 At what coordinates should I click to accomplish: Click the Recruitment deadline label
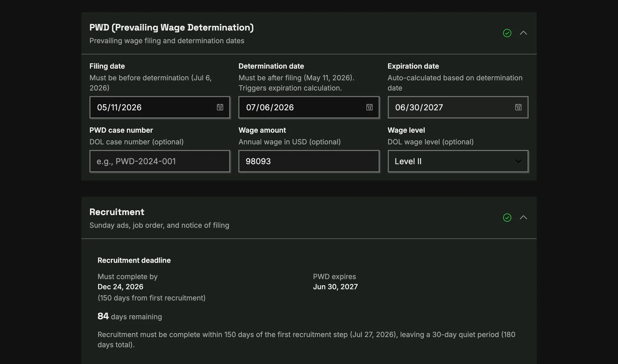click(134, 260)
